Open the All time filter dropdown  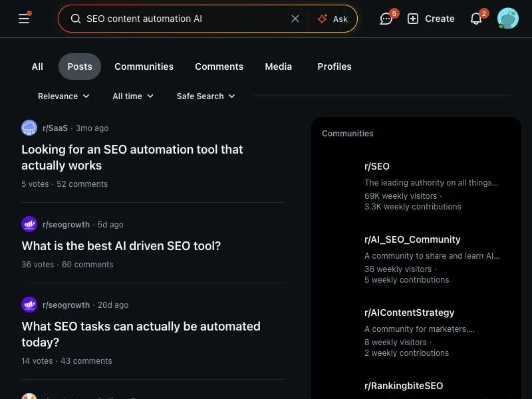point(133,96)
